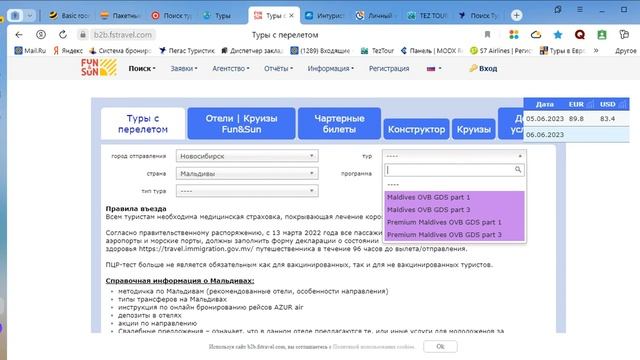This screenshot has width=640, height=360.
Task: Click the Fun&Sun logo
Action: pos(99,68)
